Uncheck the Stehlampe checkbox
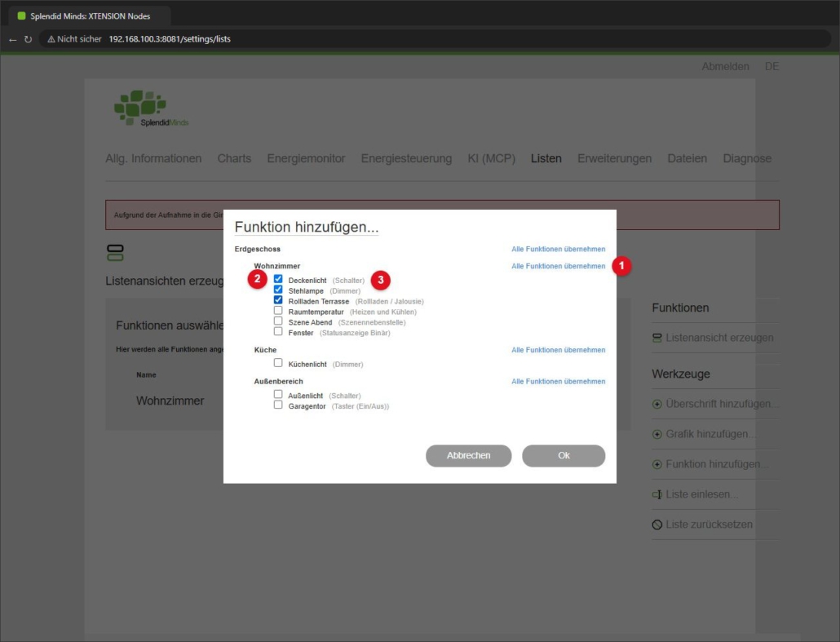This screenshot has height=642, width=840. (278, 290)
